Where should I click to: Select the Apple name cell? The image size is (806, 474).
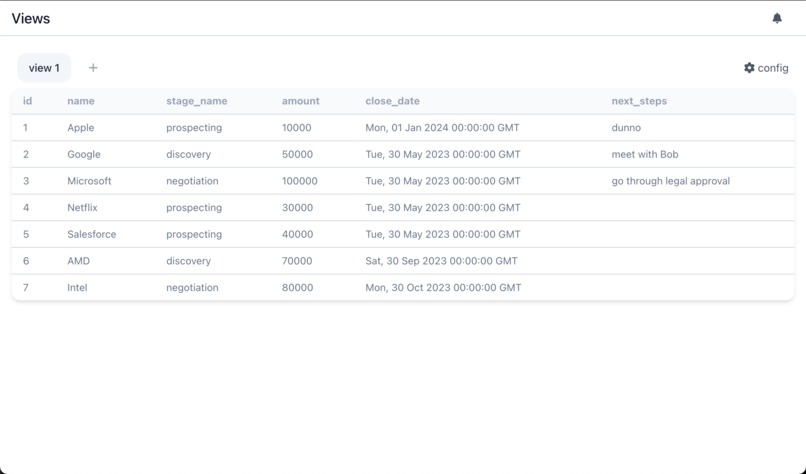coord(81,127)
